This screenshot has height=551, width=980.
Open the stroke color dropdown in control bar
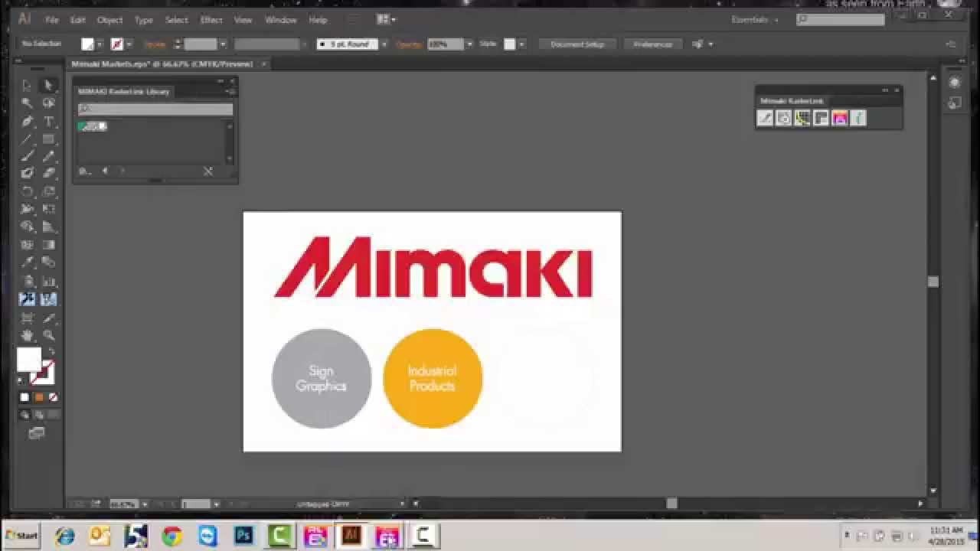coord(129,44)
